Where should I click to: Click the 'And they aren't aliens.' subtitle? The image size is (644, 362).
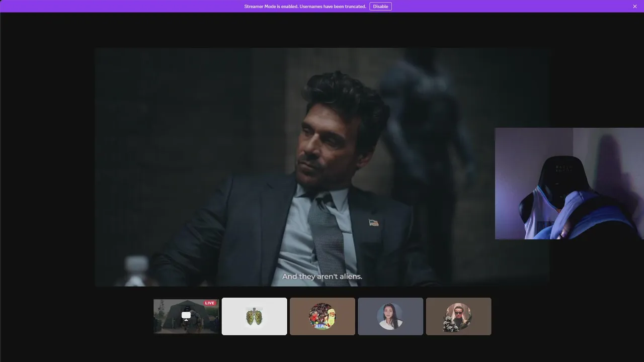pyautogui.click(x=322, y=277)
